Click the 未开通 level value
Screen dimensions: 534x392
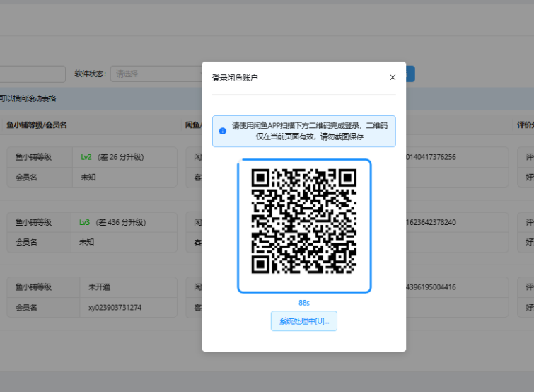99,287
